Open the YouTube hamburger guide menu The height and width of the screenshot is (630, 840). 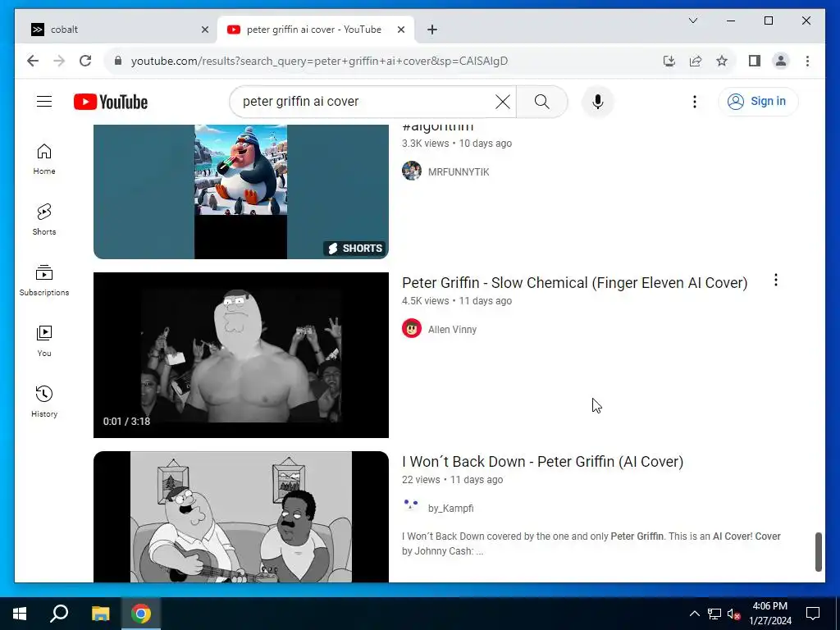coord(44,101)
